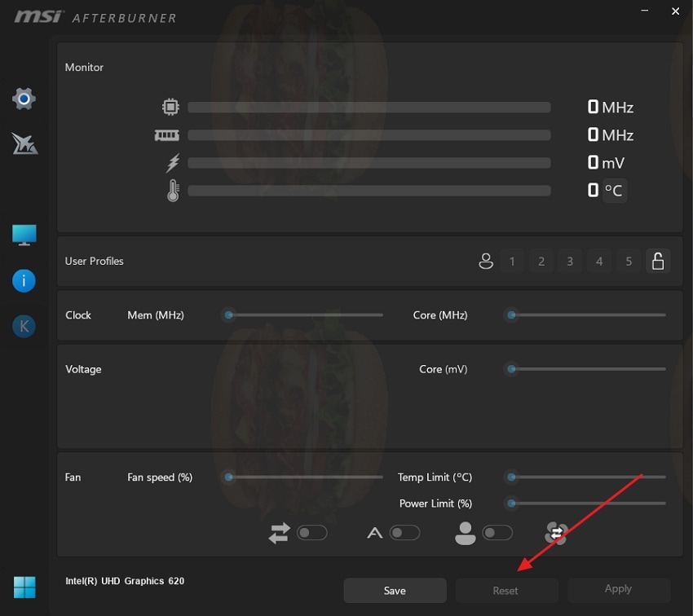693x616 pixels.
Task: Select user profile 4
Action: [x=599, y=261]
